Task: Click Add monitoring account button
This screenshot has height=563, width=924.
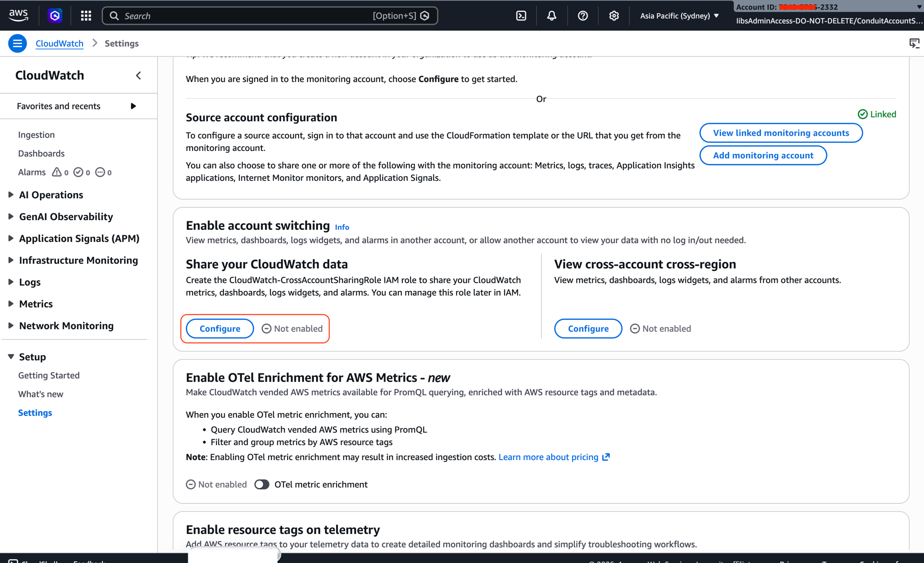Action: tap(763, 155)
